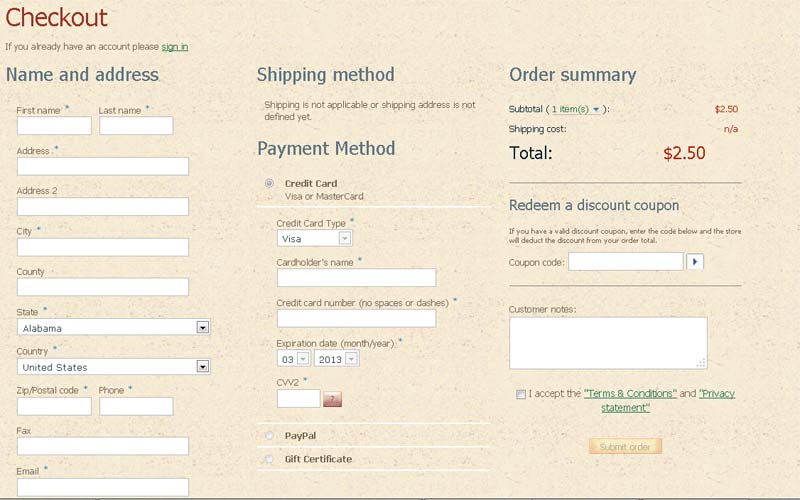Open the Privacy statement link
The width and height of the screenshot is (800, 500).
pyautogui.click(x=716, y=394)
